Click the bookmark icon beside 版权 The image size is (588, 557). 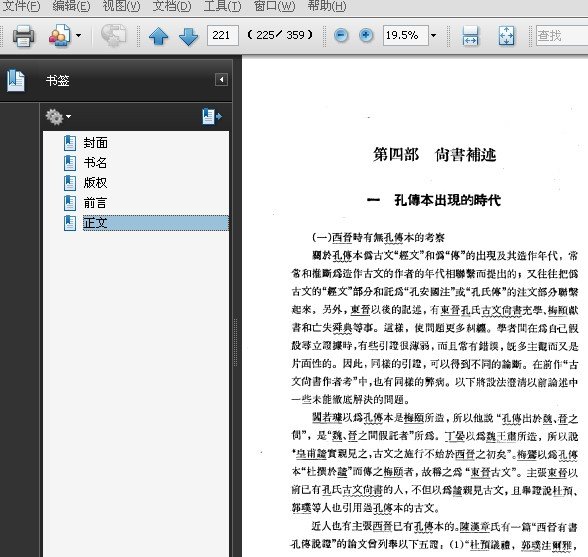[70, 183]
